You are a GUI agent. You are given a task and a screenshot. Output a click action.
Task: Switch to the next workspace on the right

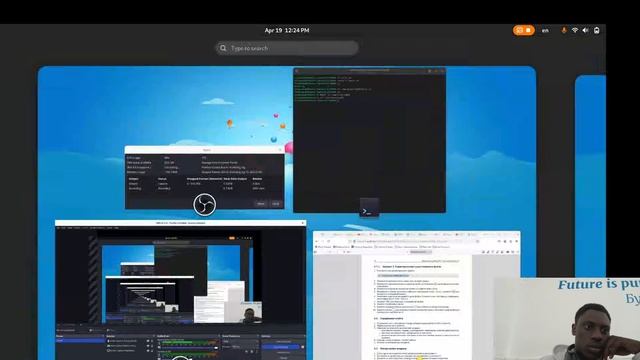[590, 176]
